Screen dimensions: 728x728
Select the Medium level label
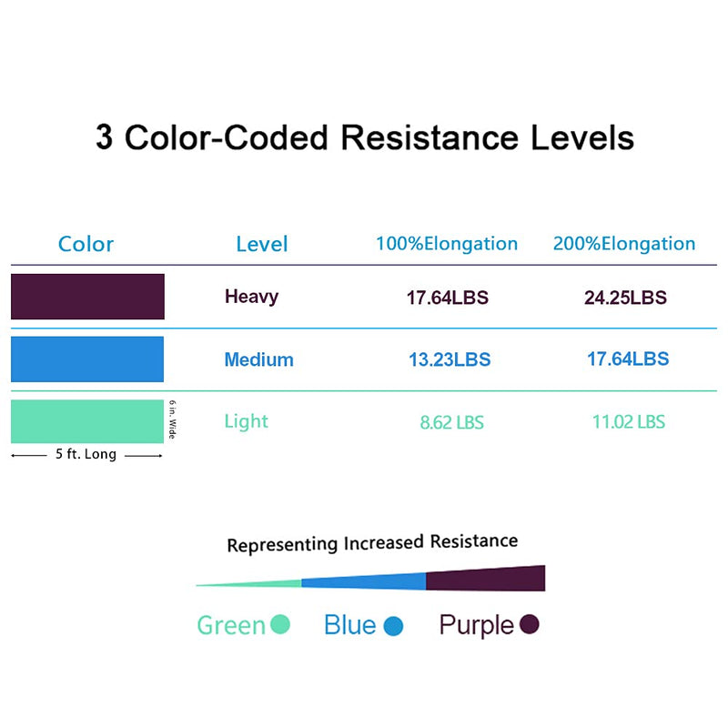[258, 359]
